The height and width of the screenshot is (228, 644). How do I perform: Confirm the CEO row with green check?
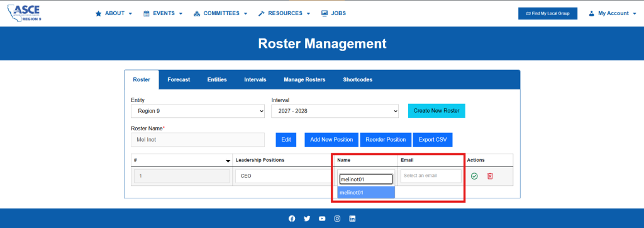point(474,176)
